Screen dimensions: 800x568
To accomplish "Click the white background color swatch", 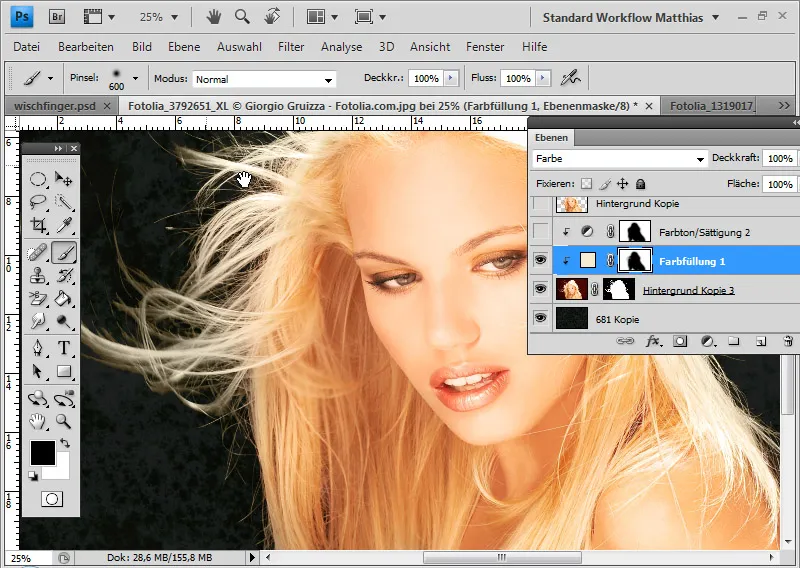I will point(61,472).
